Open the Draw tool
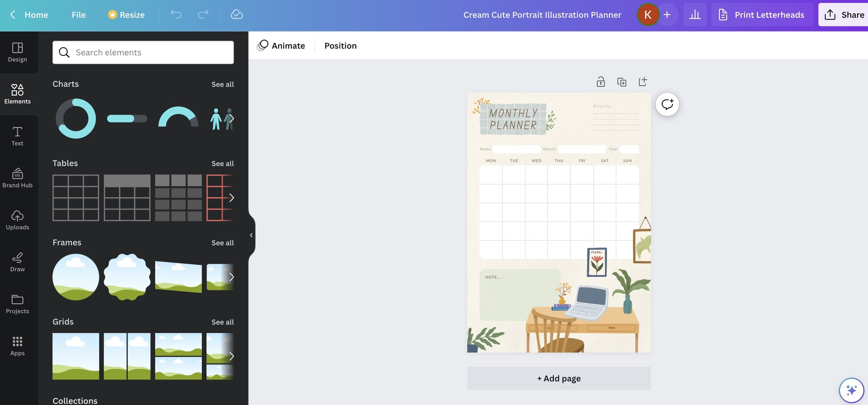This screenshot has height=405, width=868. tap(17, 262)
